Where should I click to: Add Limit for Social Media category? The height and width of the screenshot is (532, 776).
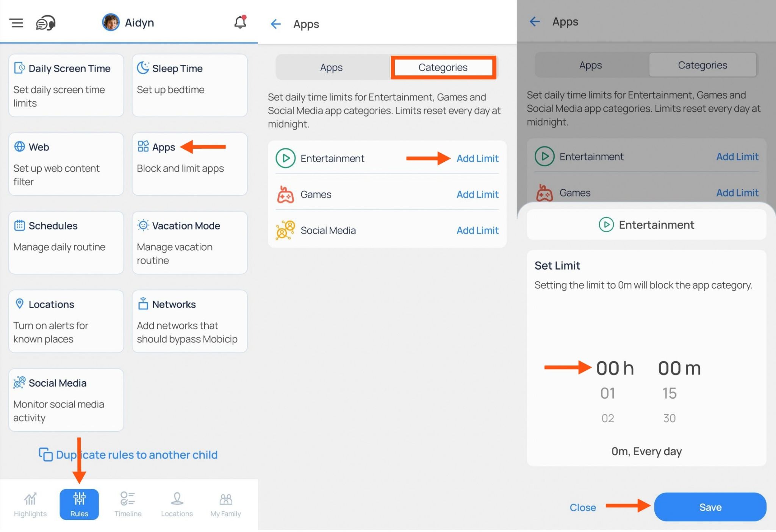(x=477, y=230)
